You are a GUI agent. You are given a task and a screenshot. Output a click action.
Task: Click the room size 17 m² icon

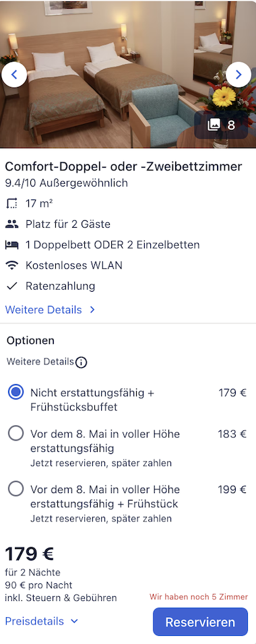(12, 203)
